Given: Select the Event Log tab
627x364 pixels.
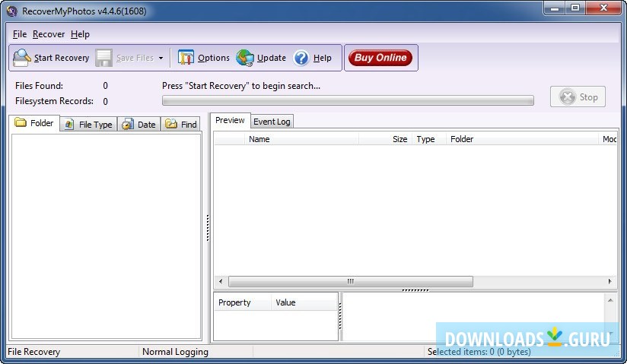Looking at the screenshot, I should coord(272,122).
